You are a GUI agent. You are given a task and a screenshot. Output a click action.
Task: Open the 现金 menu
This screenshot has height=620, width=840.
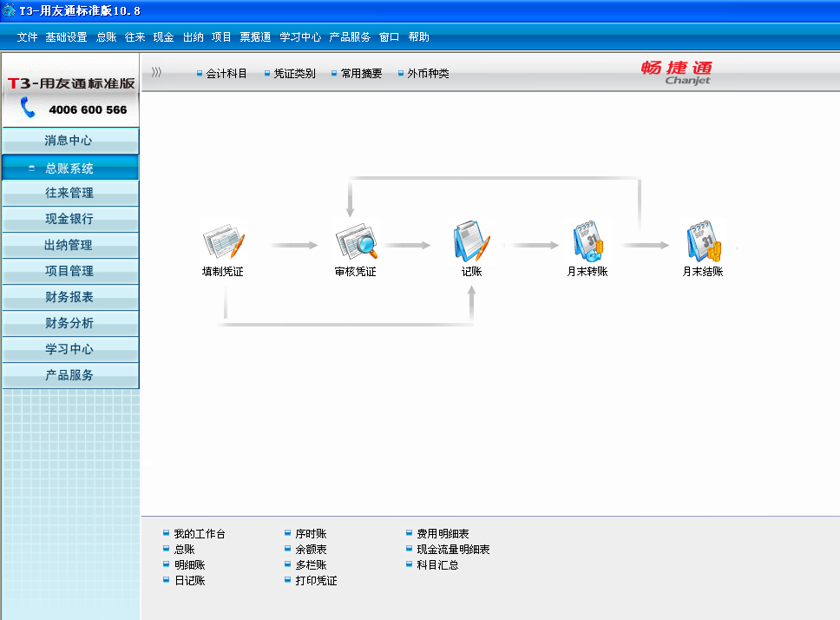[163, 37]
